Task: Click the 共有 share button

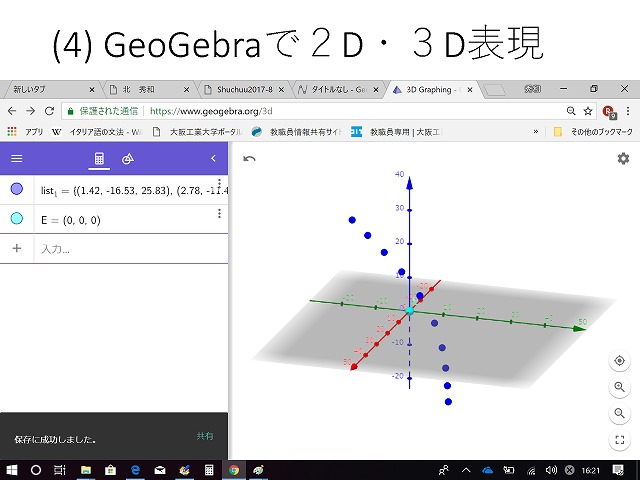Action: (204, 436)
